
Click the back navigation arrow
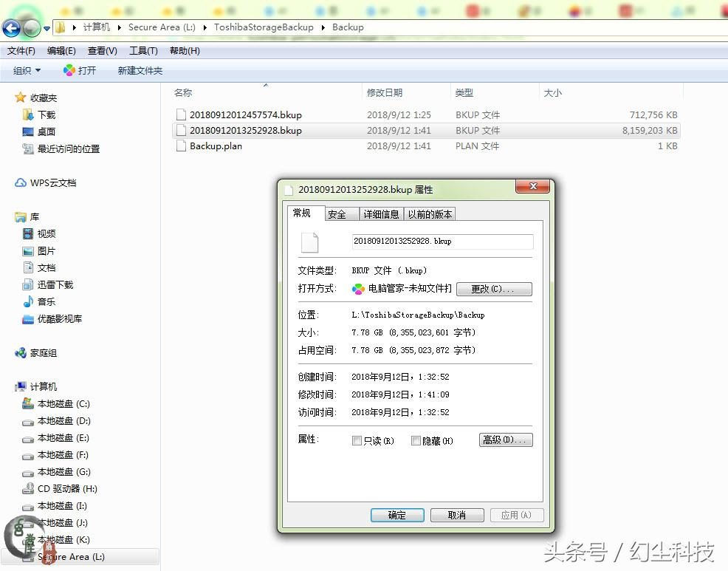pyautogui.click(x=11, y=27)
